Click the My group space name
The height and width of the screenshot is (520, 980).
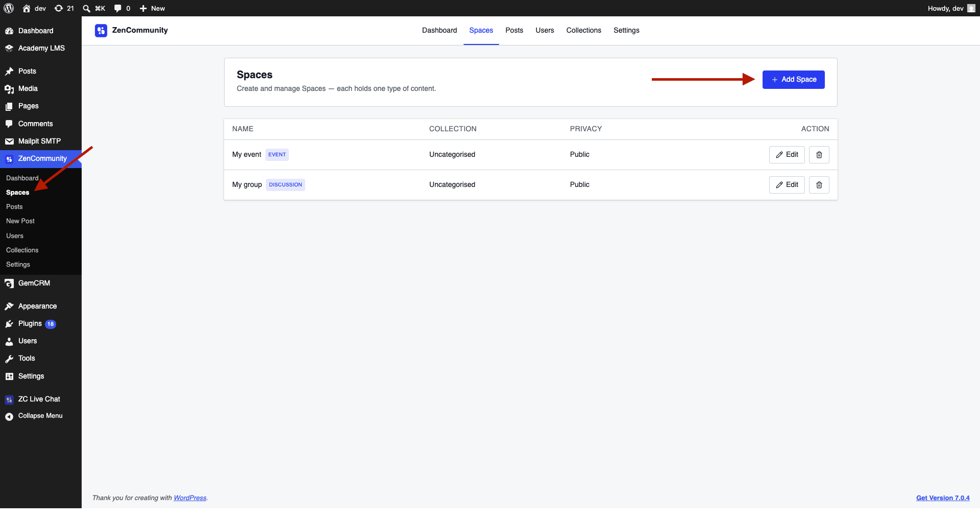click(x=247, y=185)
